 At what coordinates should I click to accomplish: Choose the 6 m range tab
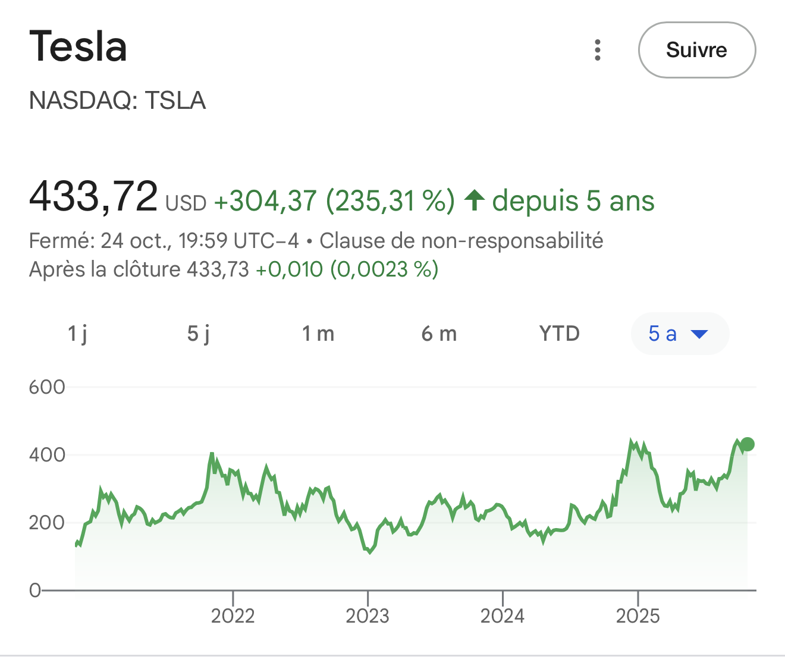tap(439, 334)
